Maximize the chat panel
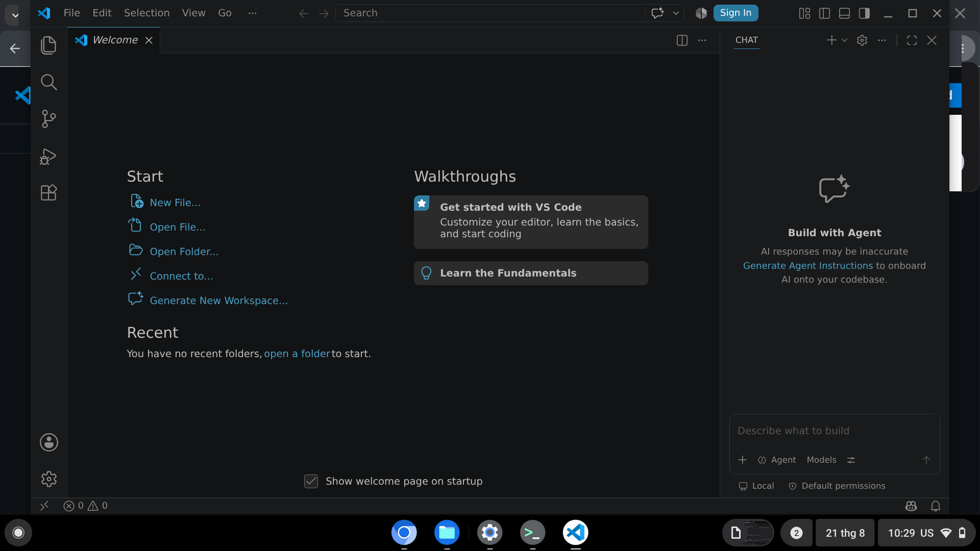The image size is (980, 551). click(912, 40)
